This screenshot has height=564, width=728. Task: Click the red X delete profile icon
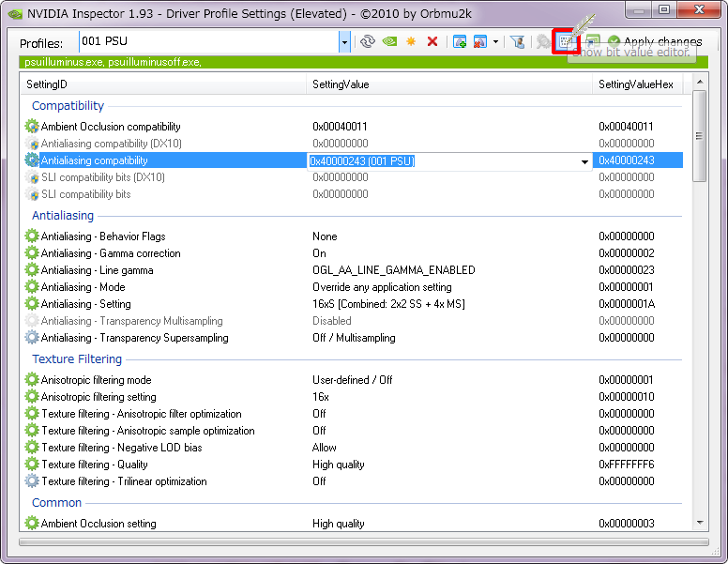tap(432, 42)
